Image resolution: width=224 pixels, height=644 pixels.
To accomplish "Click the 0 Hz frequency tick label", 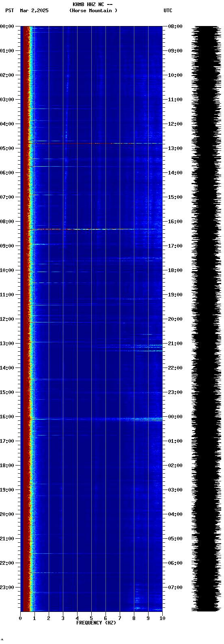I will point(20,618).
